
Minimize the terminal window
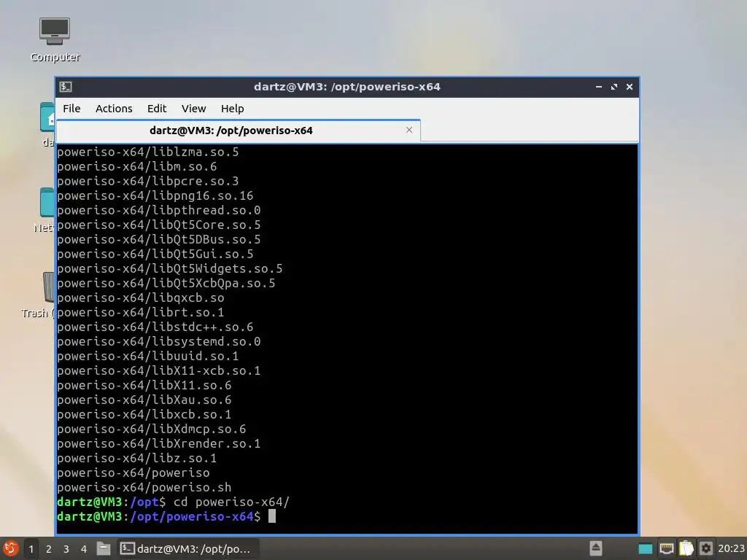[599, 87]
